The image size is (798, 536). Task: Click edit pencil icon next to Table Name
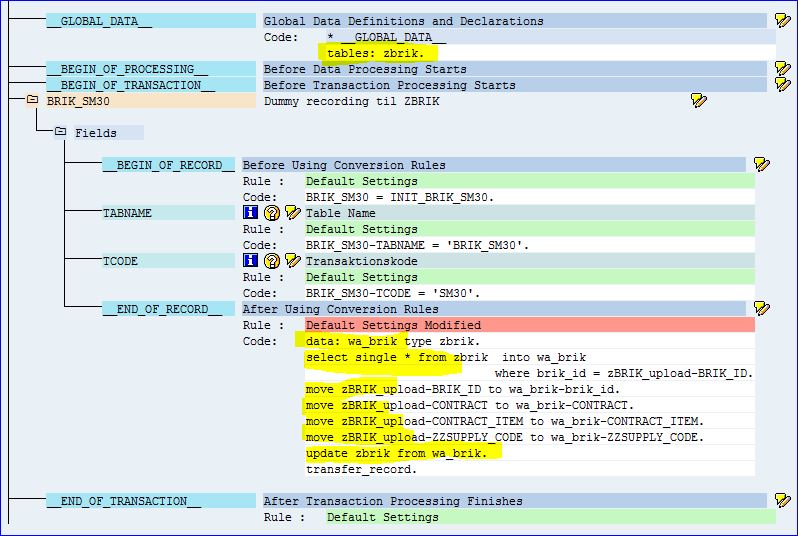pos(293,212)
